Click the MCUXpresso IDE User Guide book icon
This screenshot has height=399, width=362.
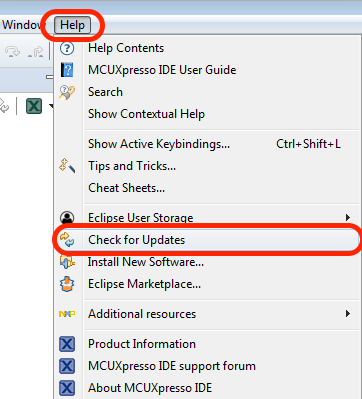pos(67,70)
